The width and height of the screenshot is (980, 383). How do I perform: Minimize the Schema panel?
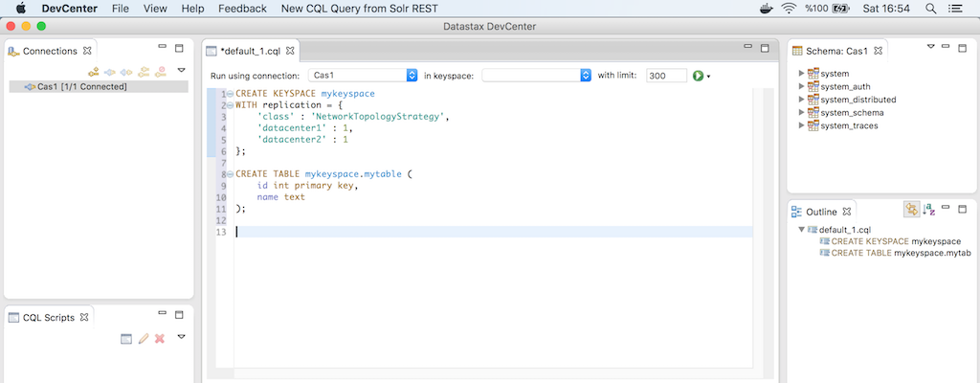click(x=947, y=46)
